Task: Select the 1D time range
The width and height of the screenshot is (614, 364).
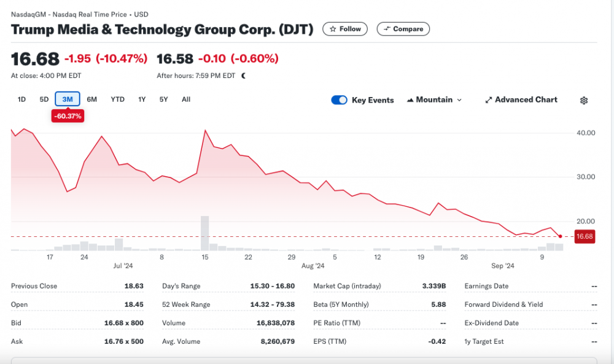Action: [21, 99]
